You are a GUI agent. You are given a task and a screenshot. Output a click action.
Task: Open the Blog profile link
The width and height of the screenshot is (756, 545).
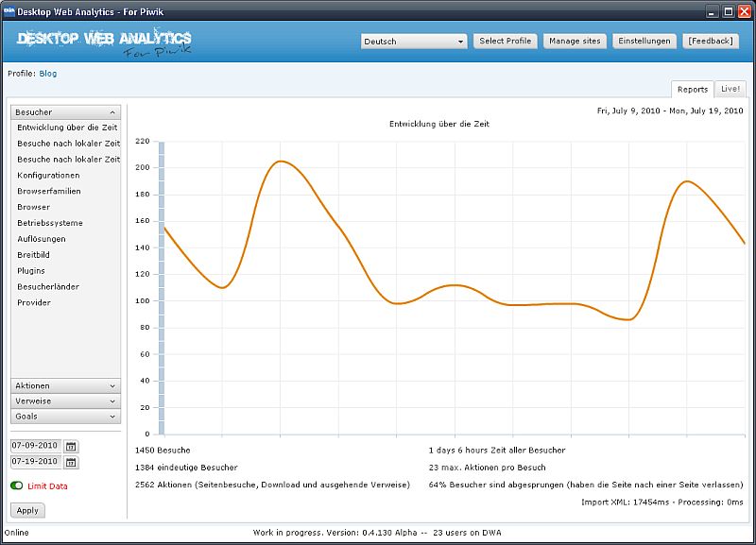[x=48, y=74]
